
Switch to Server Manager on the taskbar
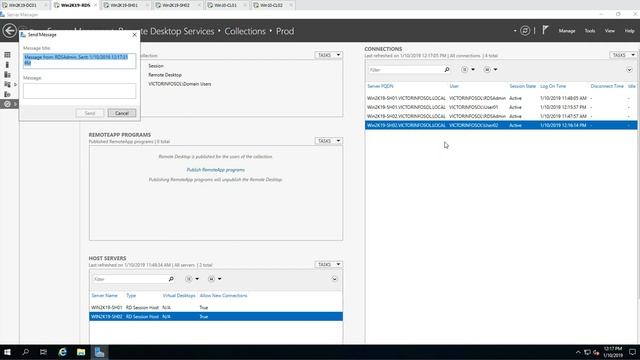tap(100, 352)
